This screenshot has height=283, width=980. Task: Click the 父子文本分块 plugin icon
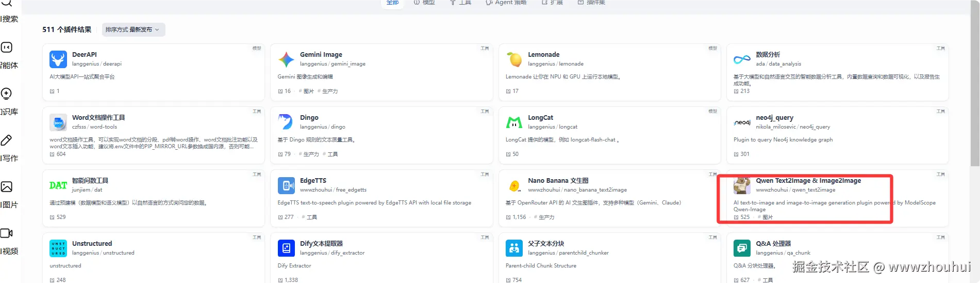514,248
